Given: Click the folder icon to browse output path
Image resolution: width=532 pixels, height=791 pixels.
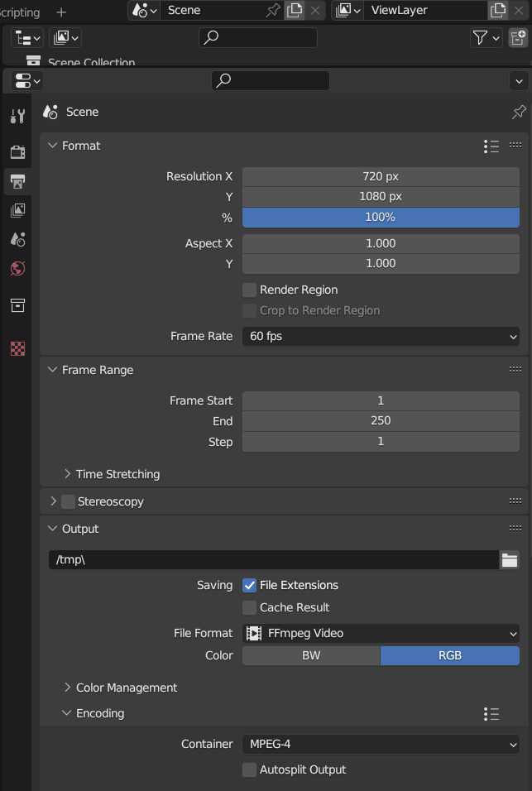Looking at the screenshot, I should click(x=510, y=559).
